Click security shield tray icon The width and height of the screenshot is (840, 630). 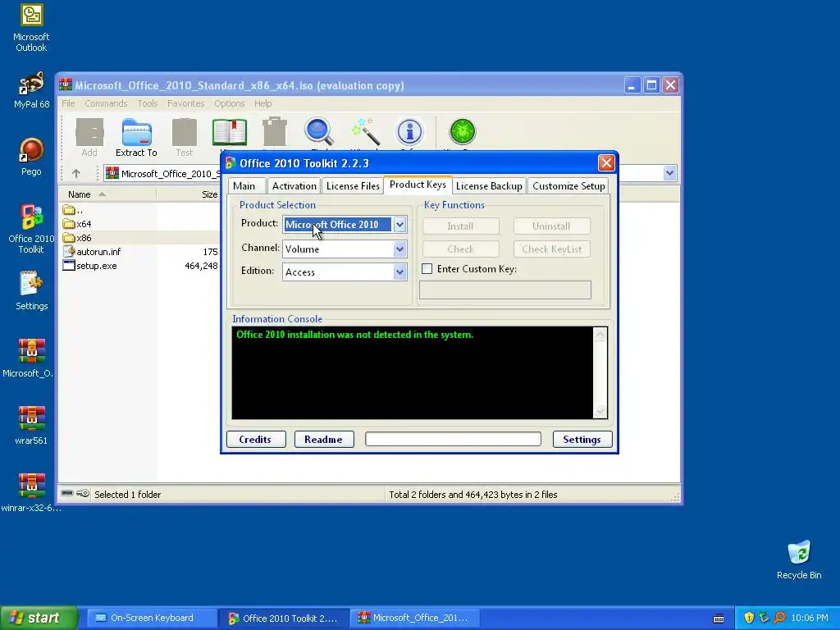coord(749,618)
